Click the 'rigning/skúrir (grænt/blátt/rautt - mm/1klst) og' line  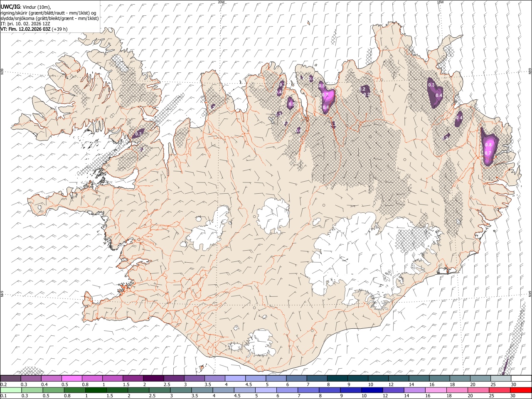pos(49,13)
